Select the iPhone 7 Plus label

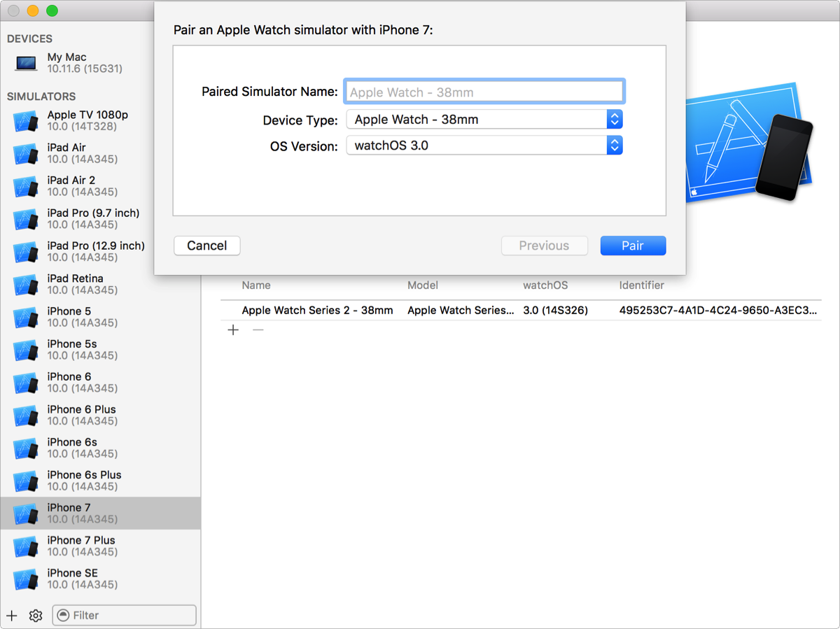click(x=81, y=540)
